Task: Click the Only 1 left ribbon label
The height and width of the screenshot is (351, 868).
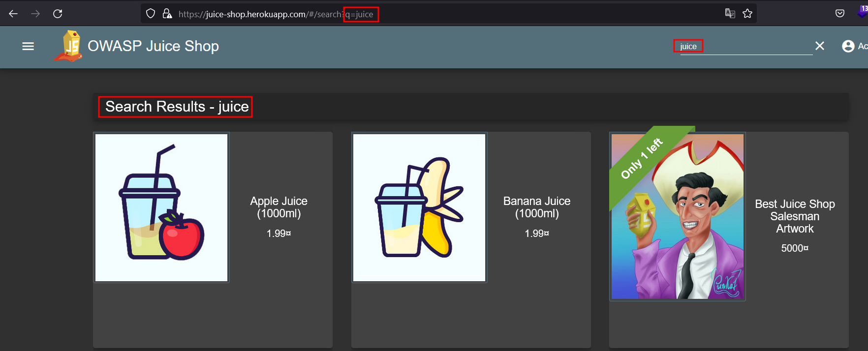Action: point(642,159)
